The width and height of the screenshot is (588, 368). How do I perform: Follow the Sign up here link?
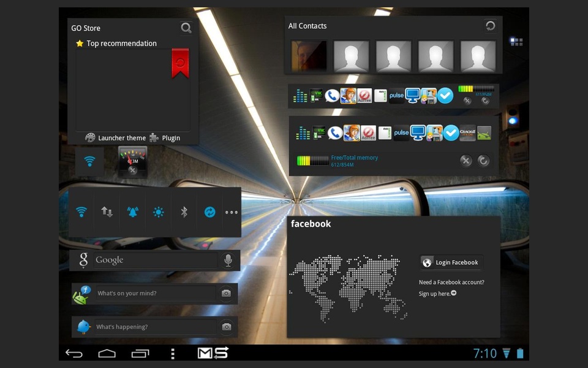(x=437, y=294)
